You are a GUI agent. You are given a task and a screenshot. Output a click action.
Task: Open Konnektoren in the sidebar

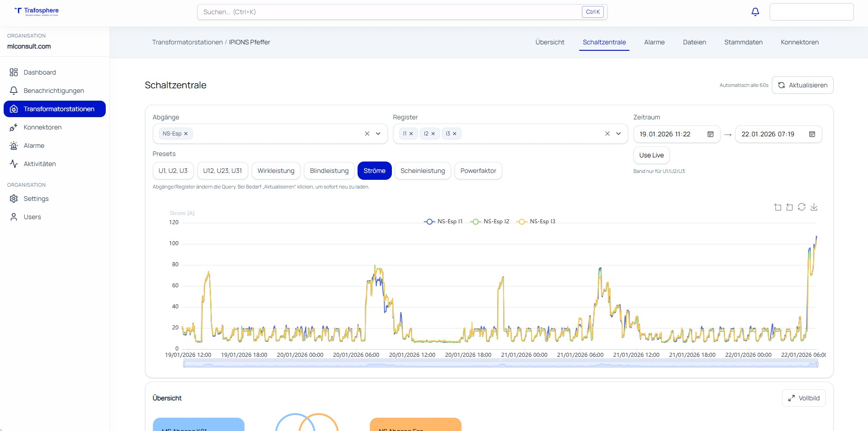click(x=43, y=127)
